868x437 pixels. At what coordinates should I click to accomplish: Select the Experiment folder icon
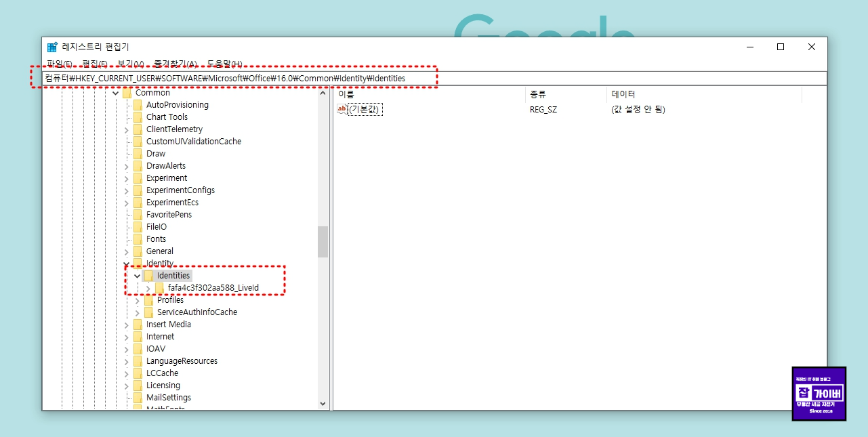[x=138, y=178]
